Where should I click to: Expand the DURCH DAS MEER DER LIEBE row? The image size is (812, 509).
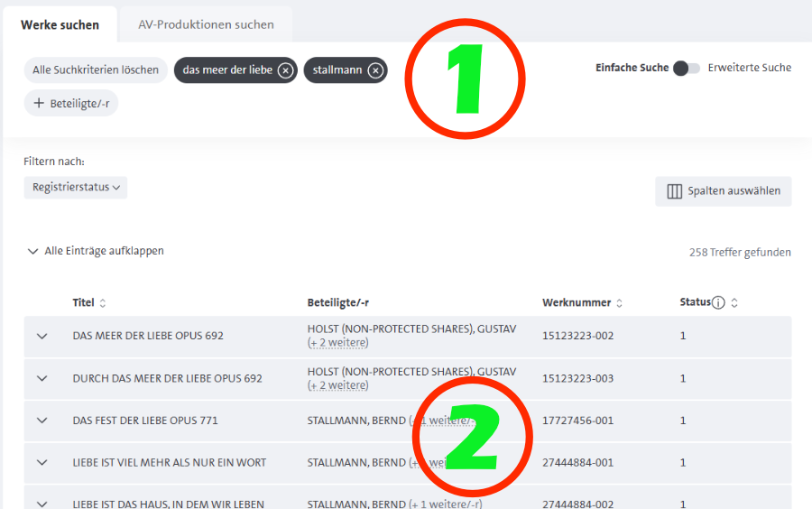42,378
